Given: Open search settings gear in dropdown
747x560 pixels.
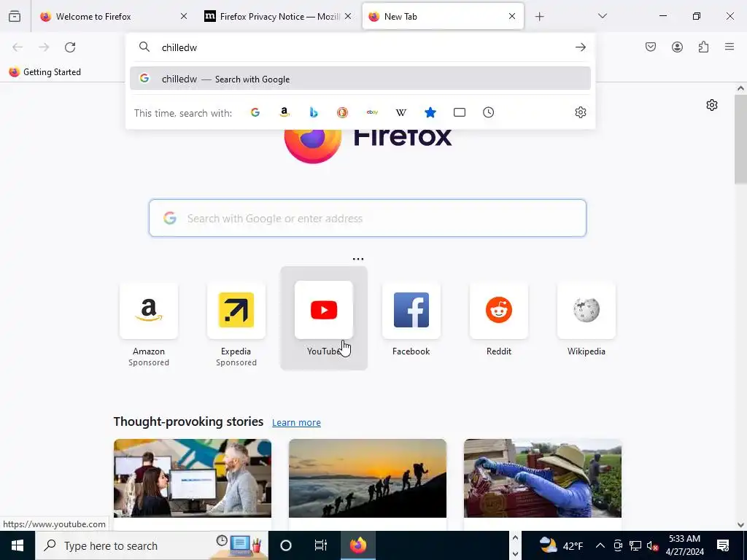Looking at the screenshot, I should pos(580,112).
